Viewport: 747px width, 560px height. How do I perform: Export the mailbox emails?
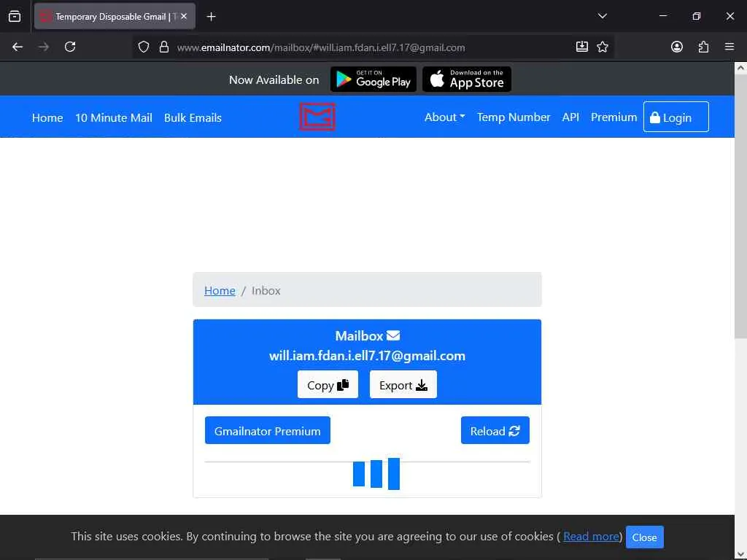[403, 385]
